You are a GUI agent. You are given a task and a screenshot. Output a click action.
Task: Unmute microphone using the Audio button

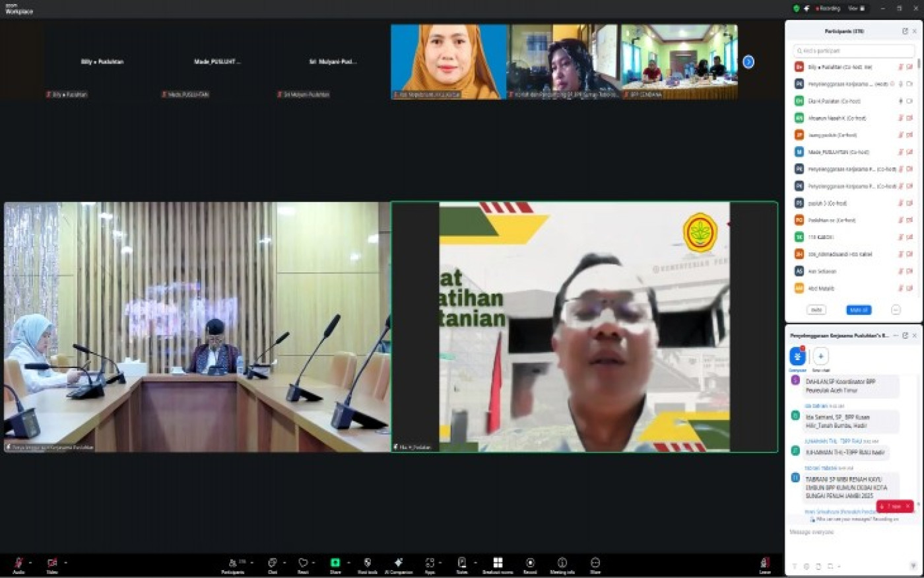(x=18, y=563)
